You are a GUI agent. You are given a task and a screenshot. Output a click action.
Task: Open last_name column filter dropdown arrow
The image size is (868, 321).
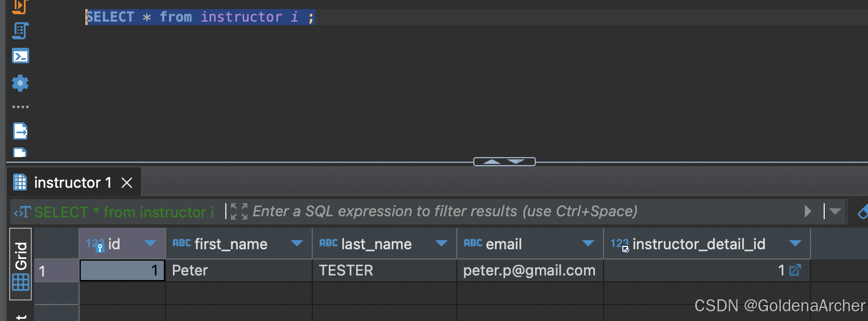441,244
